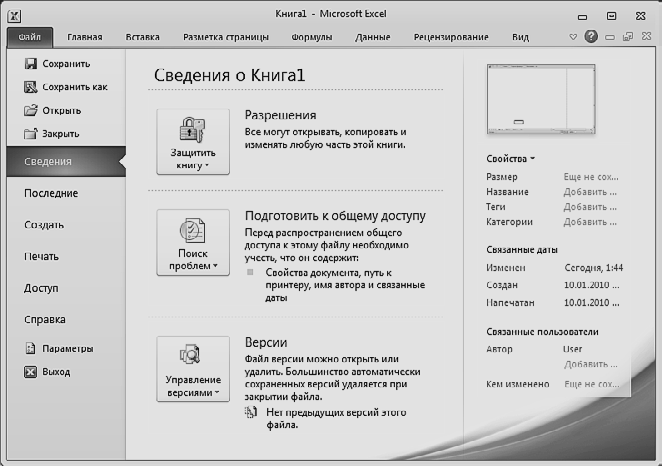Screen dimensions: 662x466
Task: Click the Открыть menu label
Action: [x=62, y=111]
